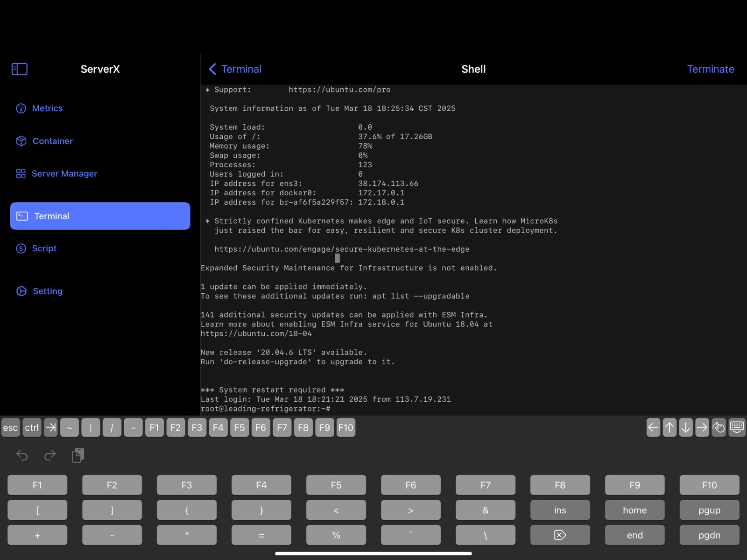Tap the redo arrow
The image size is (747, 560).
pyautogui.click(x=50, y=455)
